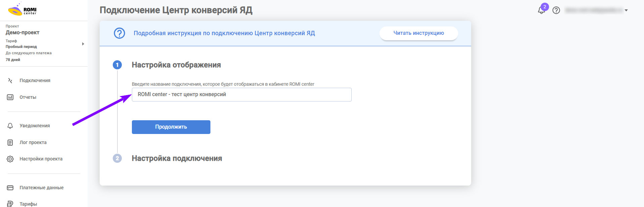Image resolution: width=644 pixels, height=207 pixels.
Task: Click the Отчеты chart icon
Action: (x=10, y=97)
